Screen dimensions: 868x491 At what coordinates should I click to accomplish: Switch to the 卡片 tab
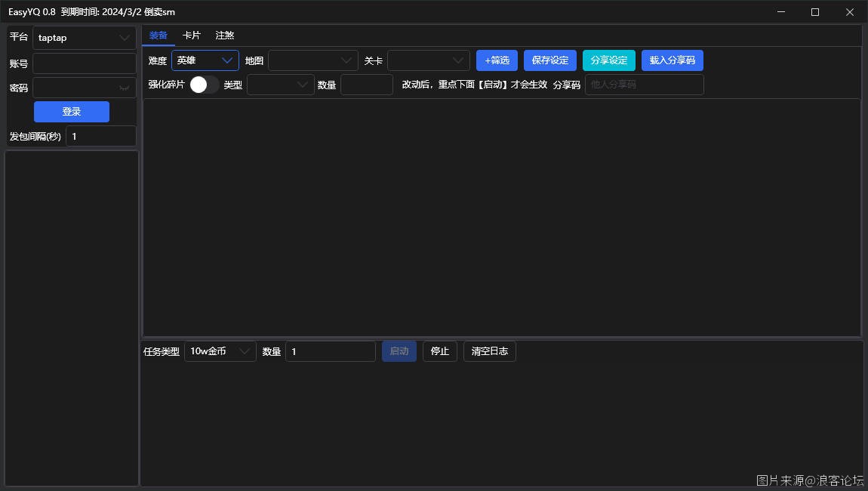click(192, 36)
